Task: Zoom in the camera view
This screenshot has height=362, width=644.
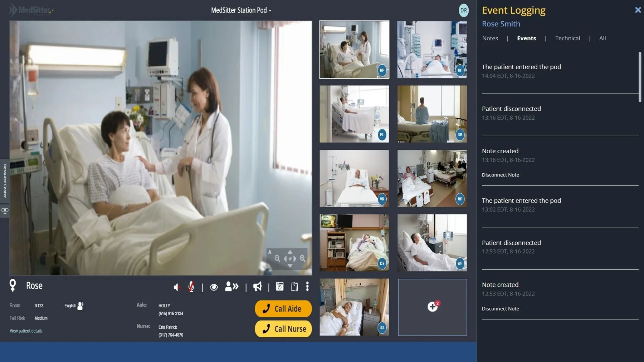Action: [x=303, y=258]
